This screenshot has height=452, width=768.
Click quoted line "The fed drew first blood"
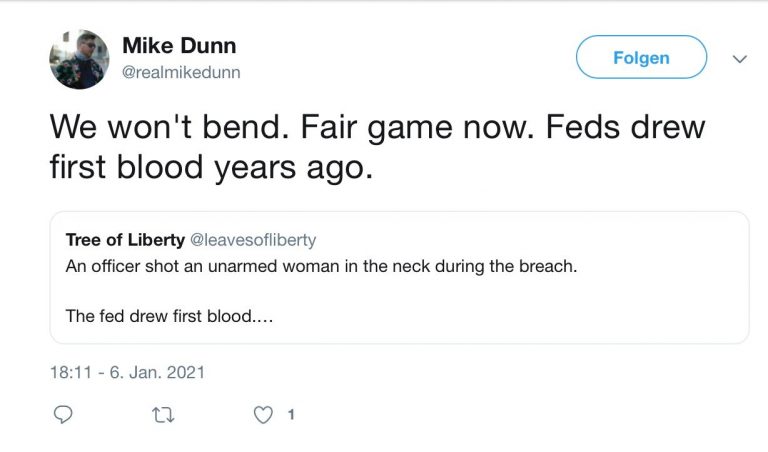pyautogui.click(x=170, y=316)
